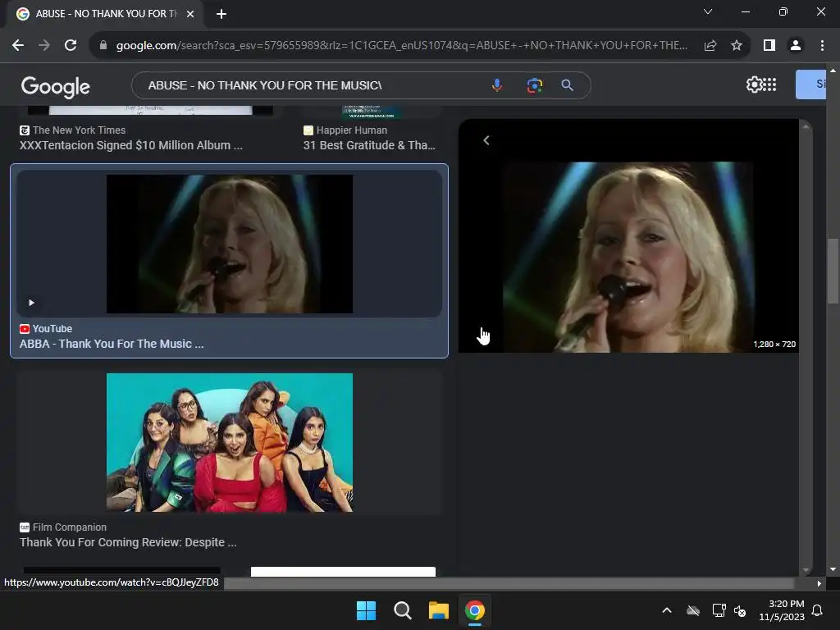View site information lock icon

103,46
